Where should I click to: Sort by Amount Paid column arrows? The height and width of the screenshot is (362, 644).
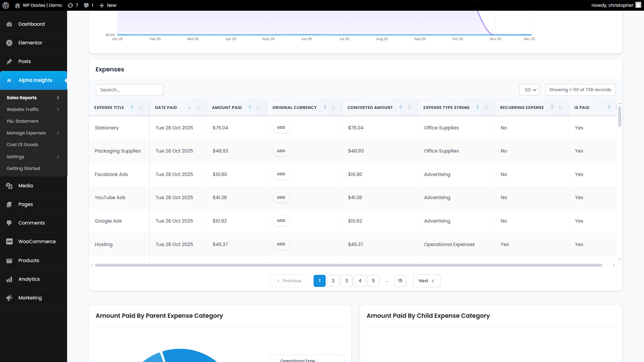[x=250, y=107]
